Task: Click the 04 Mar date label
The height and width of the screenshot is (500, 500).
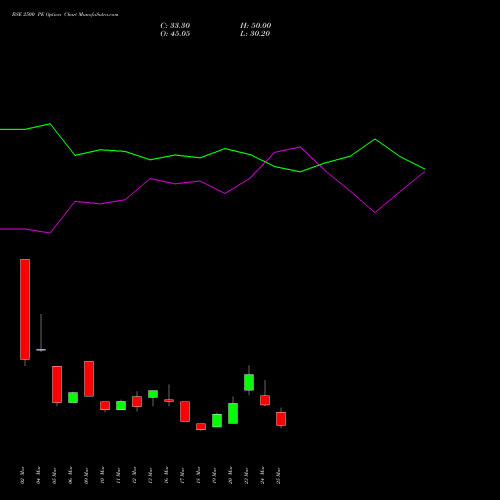Action: click(38, 475)
